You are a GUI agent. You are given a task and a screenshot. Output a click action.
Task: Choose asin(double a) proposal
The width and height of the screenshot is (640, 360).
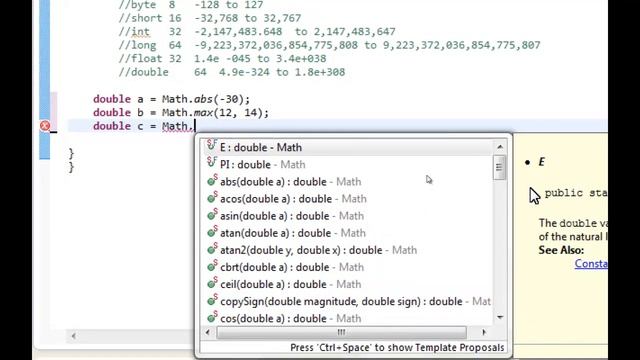tap(348, 216)
